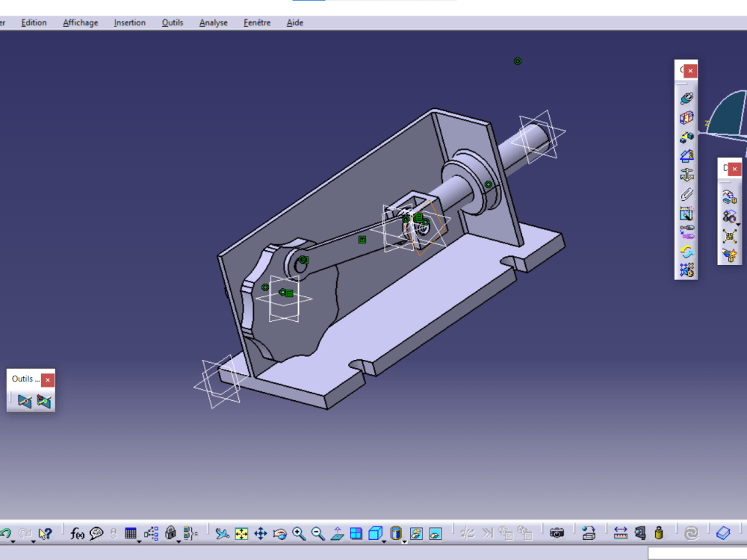Viewport: 747px width, 560px height.
Task: Open the Analyse menu
Action: (x=213, y=22)
